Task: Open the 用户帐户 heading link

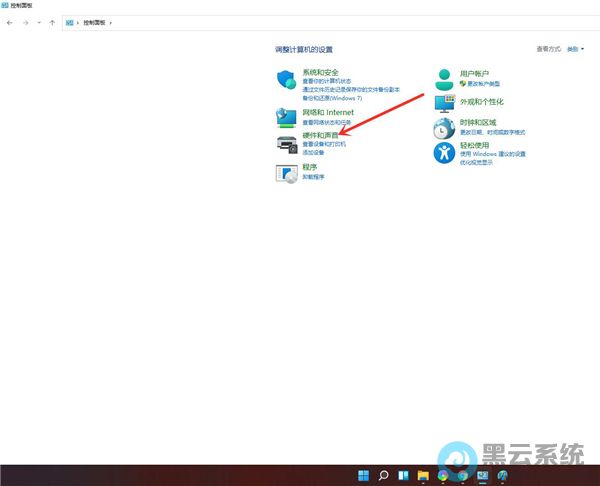Action: coord(474,73)
